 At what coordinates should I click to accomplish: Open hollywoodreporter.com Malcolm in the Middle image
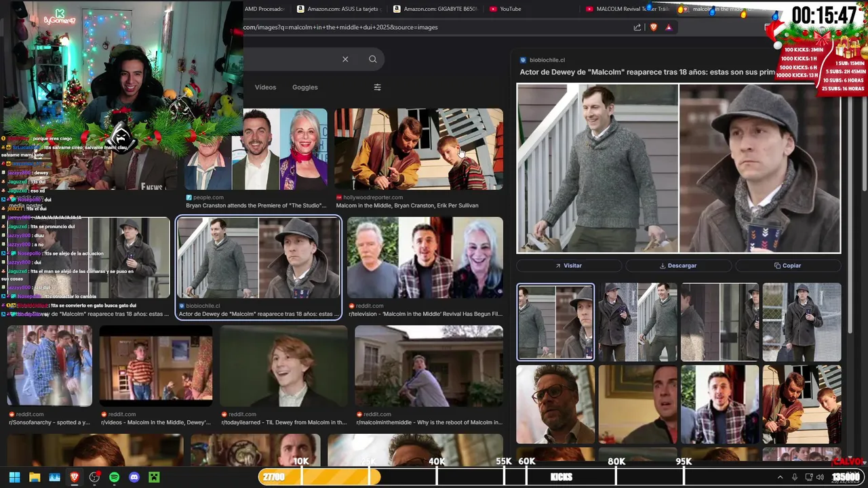[x=418, y=149]
